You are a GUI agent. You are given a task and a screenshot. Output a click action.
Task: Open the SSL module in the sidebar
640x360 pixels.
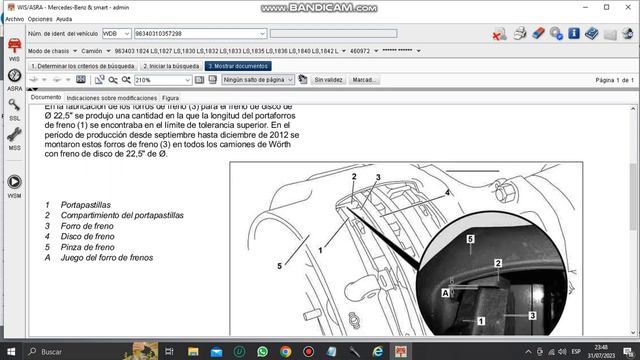(x=14, y=109)
